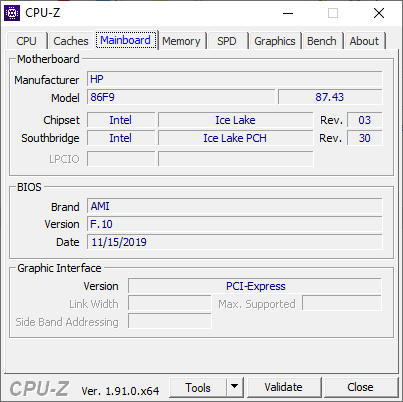This screenshot has width=403, height=402.
Task: Open the Memory tab
Action: pos(181,41)
